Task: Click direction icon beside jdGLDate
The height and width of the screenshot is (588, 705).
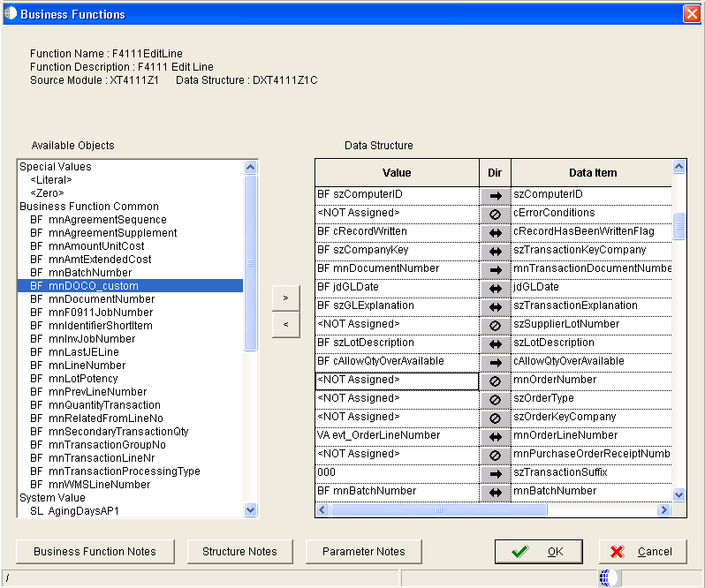Action: 495,289
